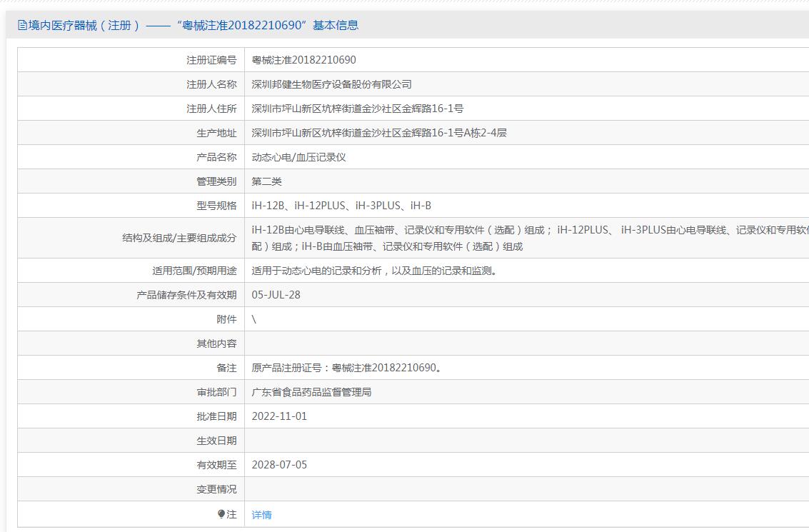
Task: Select product name 动态心电/血压记录仪
Action: coord(298,157)
